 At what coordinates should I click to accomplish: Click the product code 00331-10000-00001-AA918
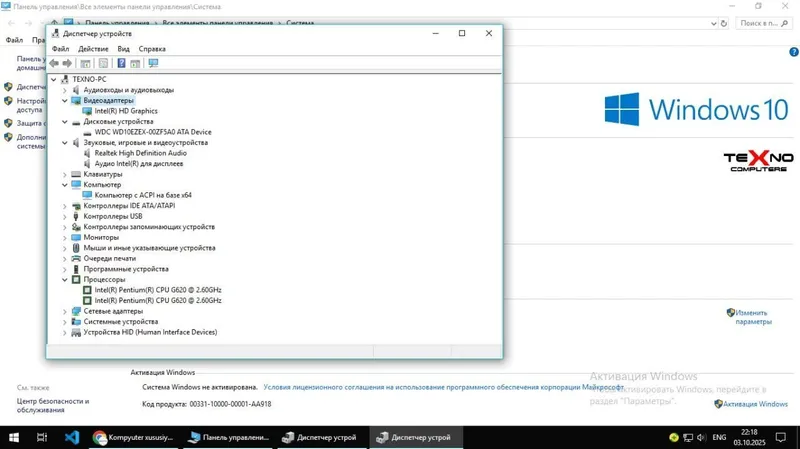[231, 404]
